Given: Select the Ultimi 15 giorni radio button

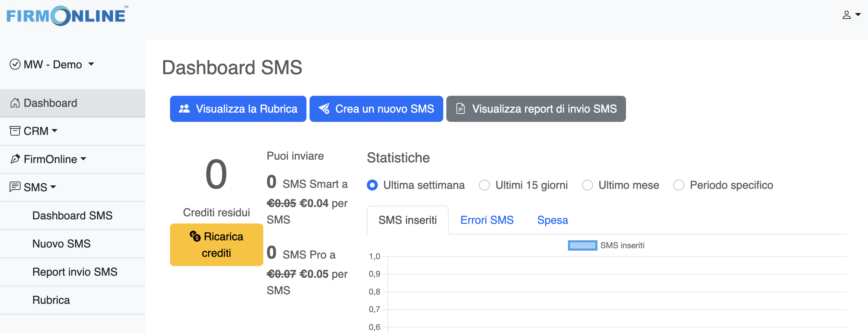Looking at the screenshot, I should pyautogui.click(x=484, y=185).
